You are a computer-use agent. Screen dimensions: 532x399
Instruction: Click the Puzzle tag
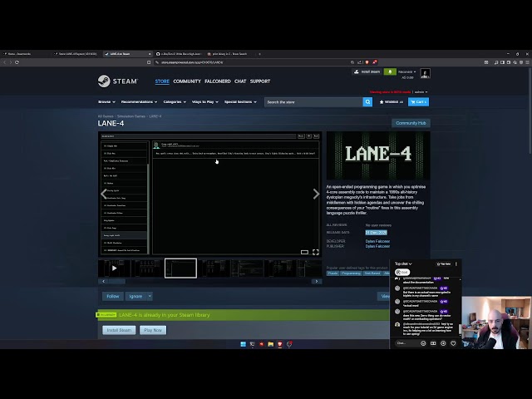(332, 273)
